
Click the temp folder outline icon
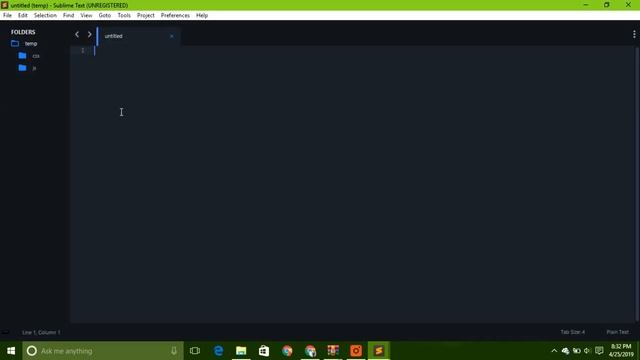15,43
